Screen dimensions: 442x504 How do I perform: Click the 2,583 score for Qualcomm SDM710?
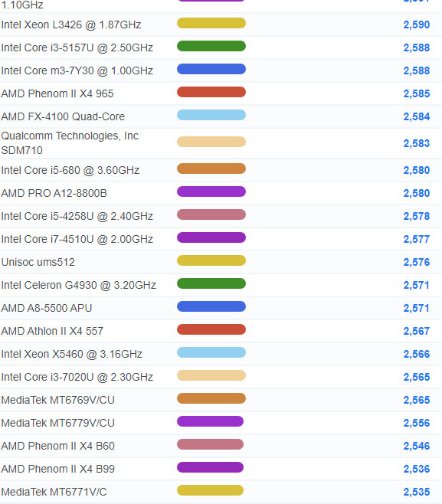coord(417,143)
